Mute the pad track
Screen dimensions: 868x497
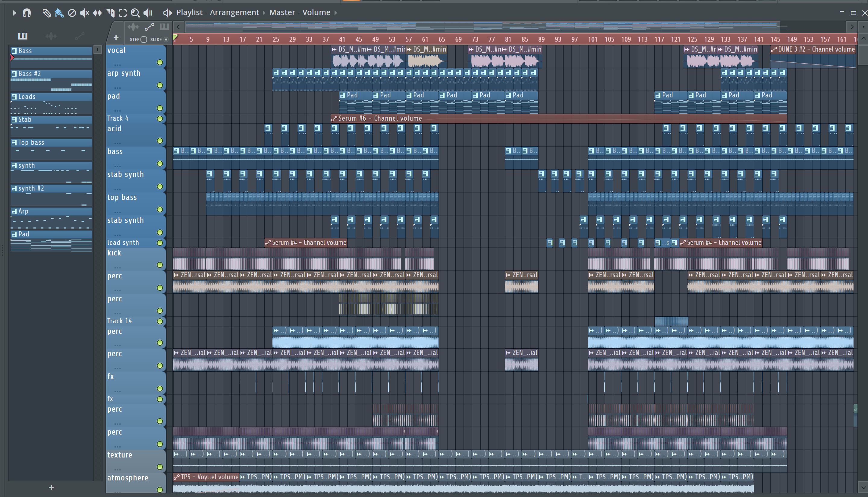(x=160, y=108)
